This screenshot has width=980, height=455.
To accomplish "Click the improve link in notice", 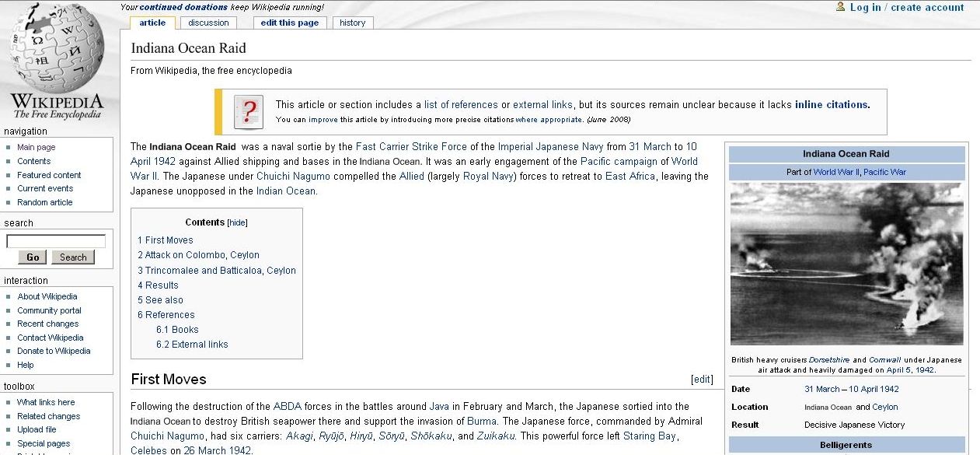I will click(323, 120).
